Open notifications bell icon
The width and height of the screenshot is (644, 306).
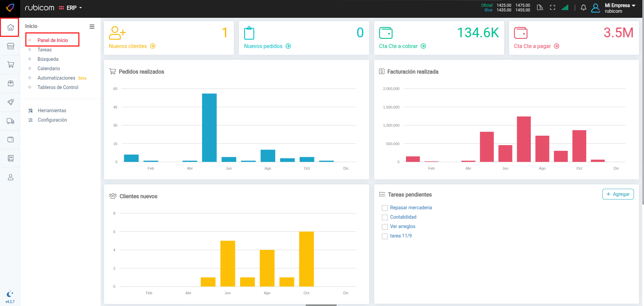(583, 8)
